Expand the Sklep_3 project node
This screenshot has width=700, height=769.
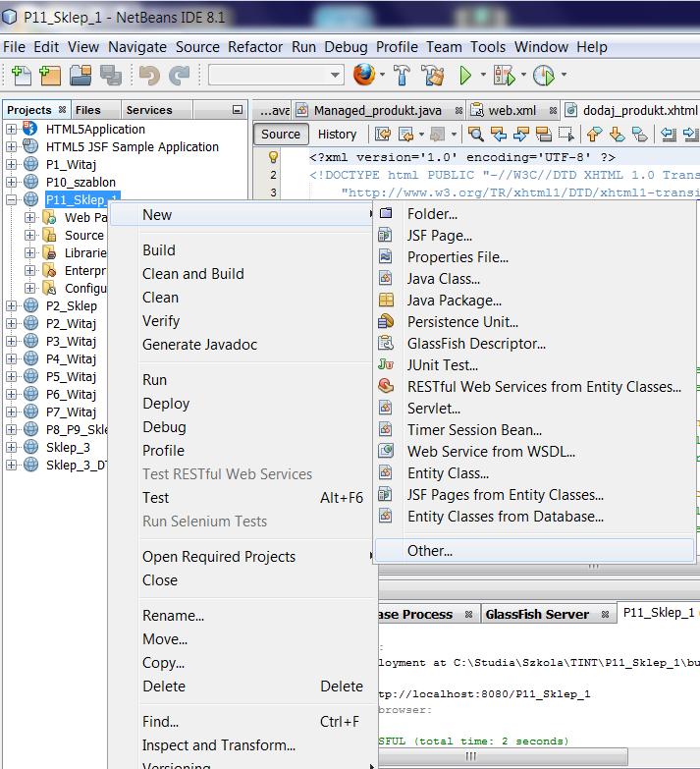(x=11, y=447)
